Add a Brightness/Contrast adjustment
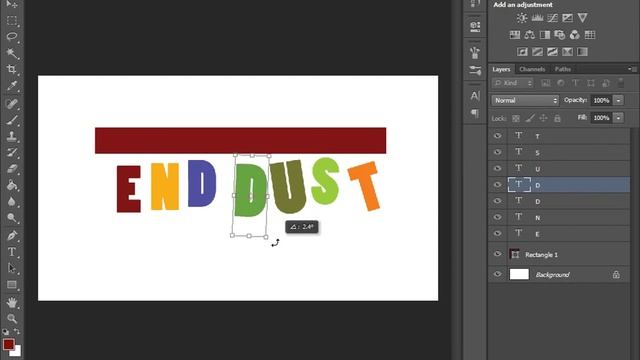This screenshot has height=360, width=640. coord(522,18)
